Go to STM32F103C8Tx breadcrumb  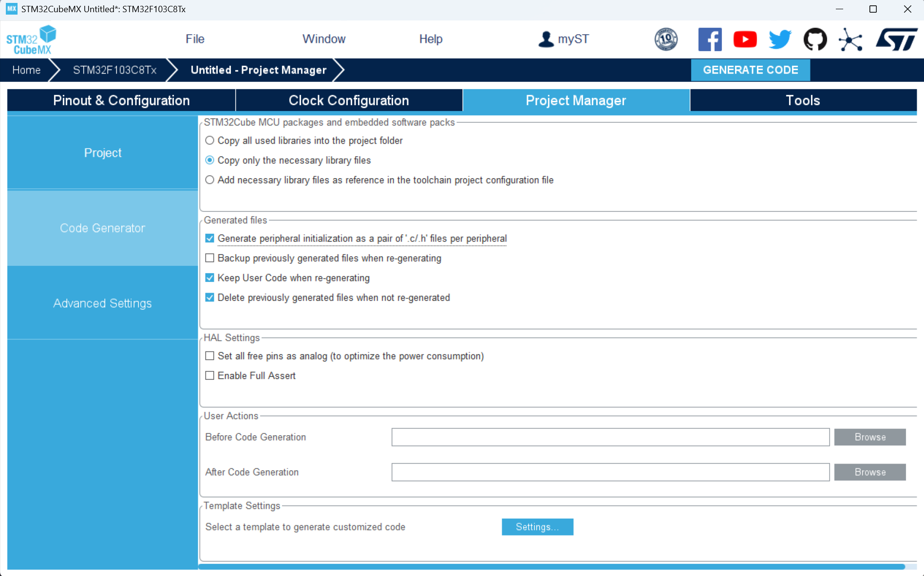(x=114, y=70)
